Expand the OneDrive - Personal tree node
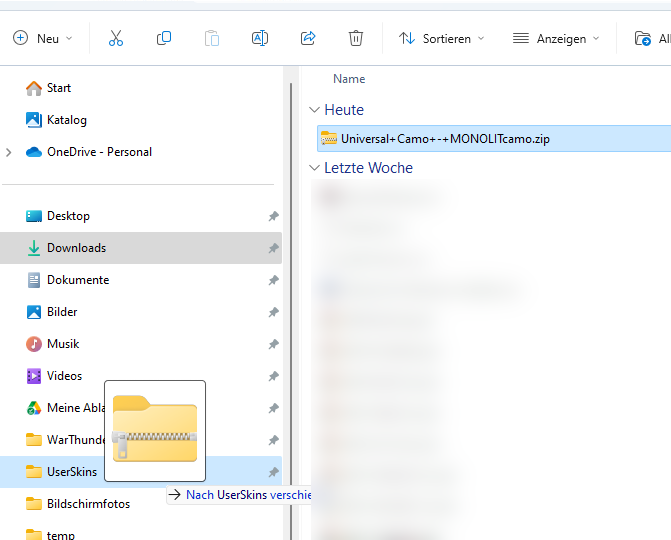Viewport: 671px width, 540px height. [x=9, y=152]
